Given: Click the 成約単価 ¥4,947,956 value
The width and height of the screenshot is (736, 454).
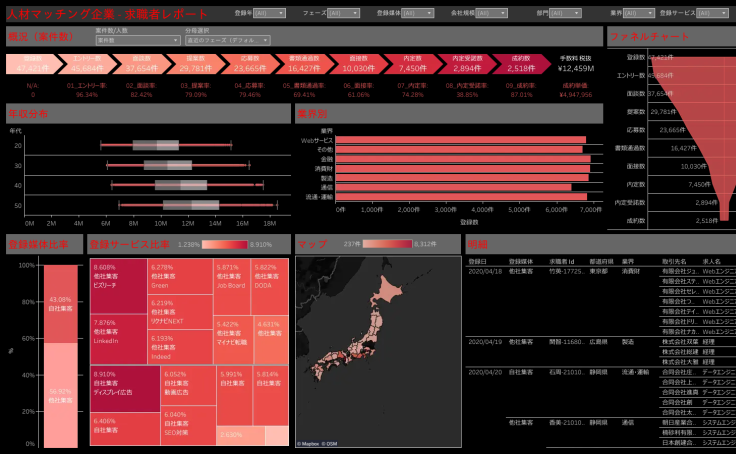Looking at the screenshot, I should coord(576,95).
